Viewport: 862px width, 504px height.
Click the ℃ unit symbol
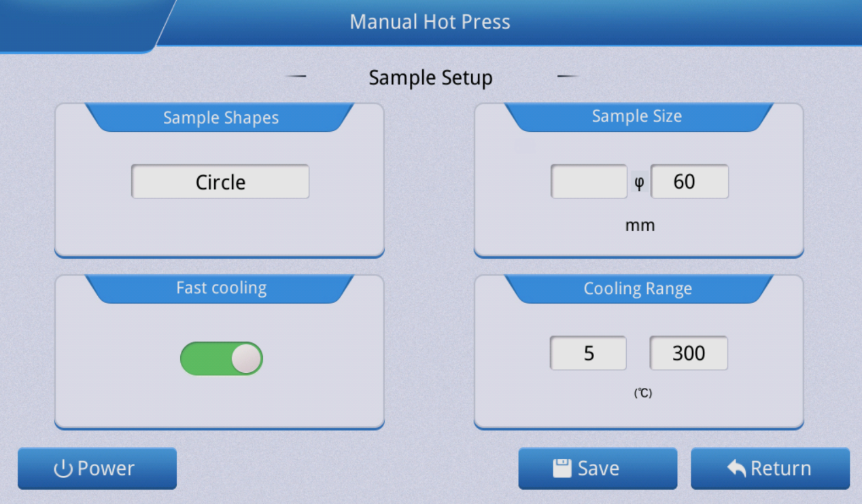[x=642, y=393]
